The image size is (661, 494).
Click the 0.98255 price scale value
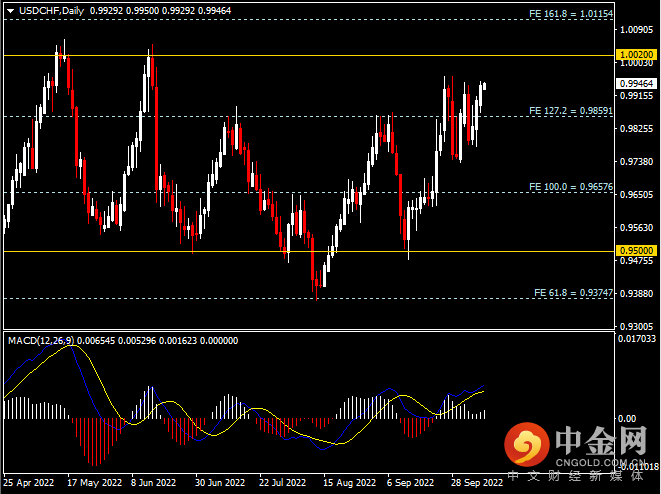tap(637, 129)
